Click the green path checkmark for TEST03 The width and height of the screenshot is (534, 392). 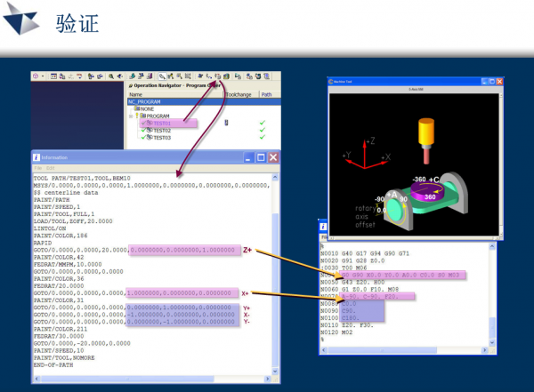click(262, 138)
